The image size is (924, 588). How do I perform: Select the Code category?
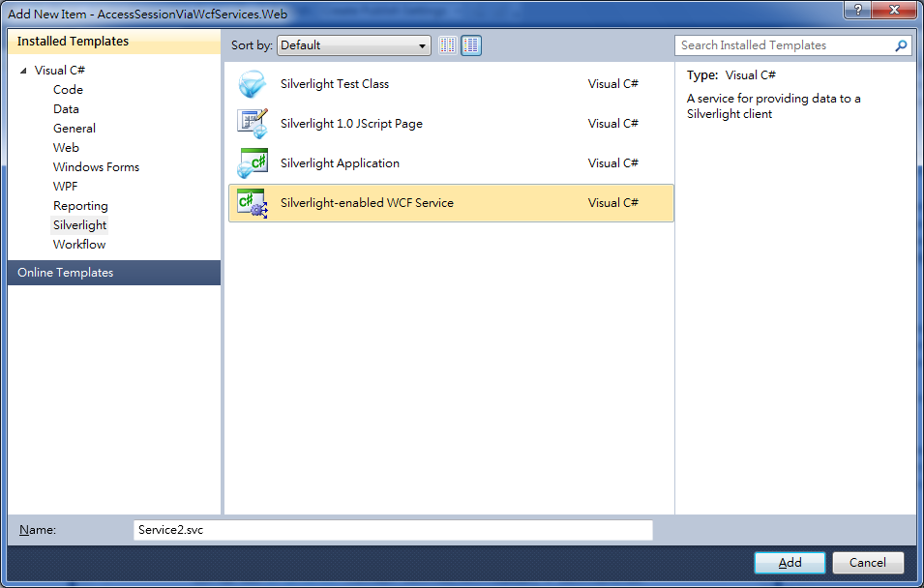click(68, 90)
